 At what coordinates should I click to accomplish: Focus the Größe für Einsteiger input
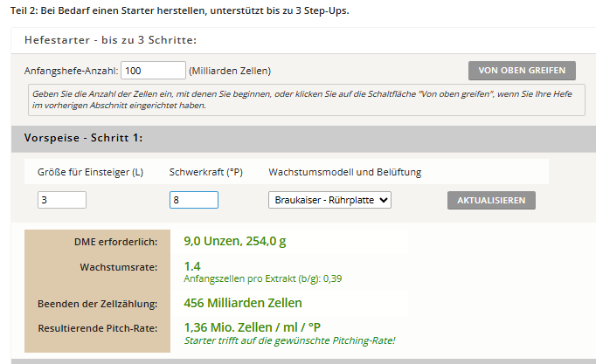62,200
